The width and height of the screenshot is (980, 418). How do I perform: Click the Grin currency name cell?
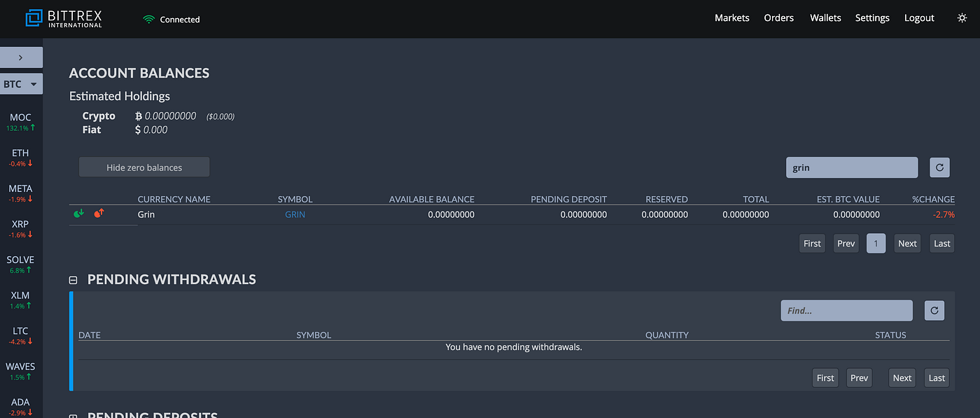click(x=146, y=214)
